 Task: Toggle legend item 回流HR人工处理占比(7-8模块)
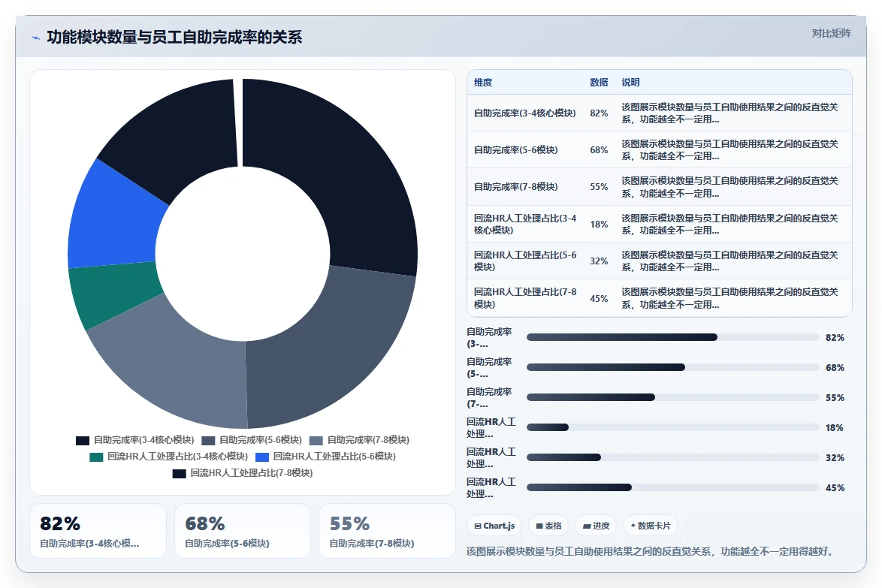(x=243, y=473)
